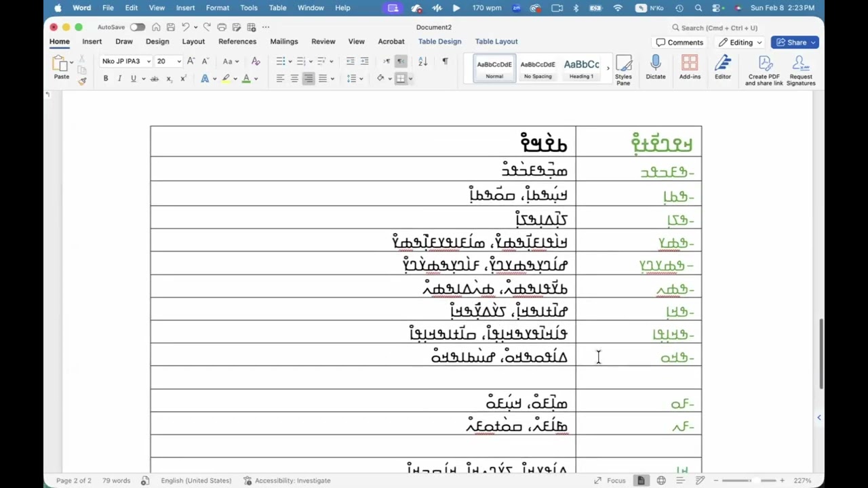Open Add-ins
Image resolution: width=868 pixels, height=488 pixels.
tap(690, 67)
